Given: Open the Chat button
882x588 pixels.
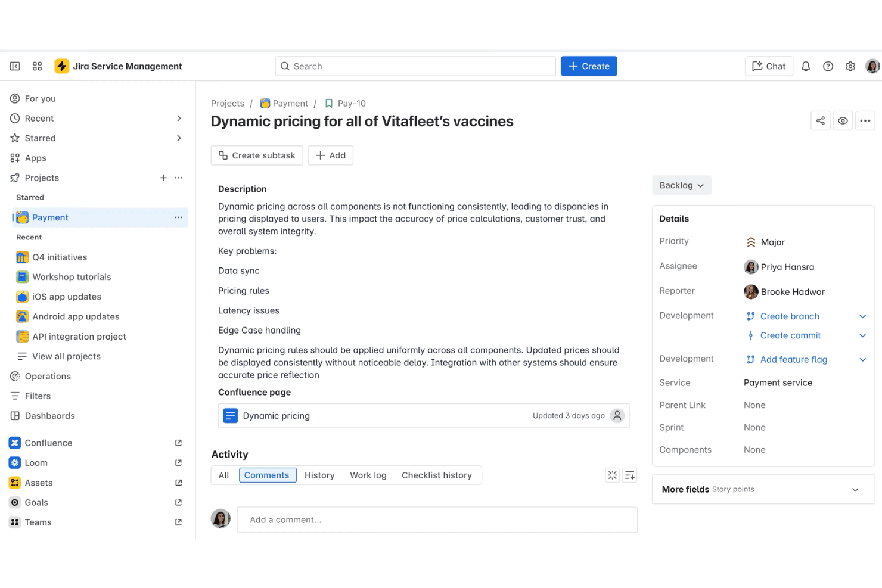Looking at the screenshot, I should pyautogui.click(x=769, y=66).
